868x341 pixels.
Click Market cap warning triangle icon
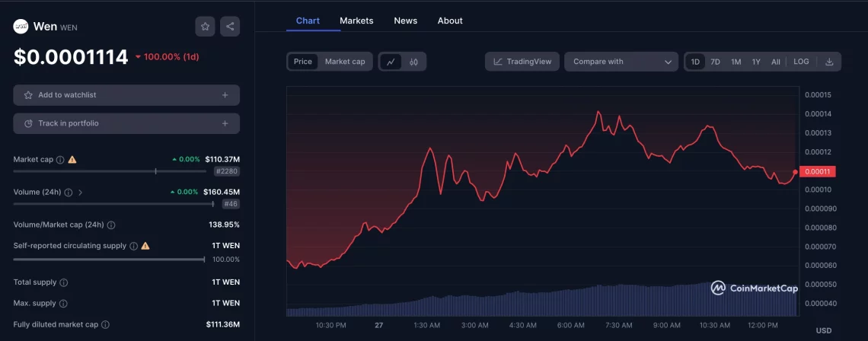[x=72, y=159]
